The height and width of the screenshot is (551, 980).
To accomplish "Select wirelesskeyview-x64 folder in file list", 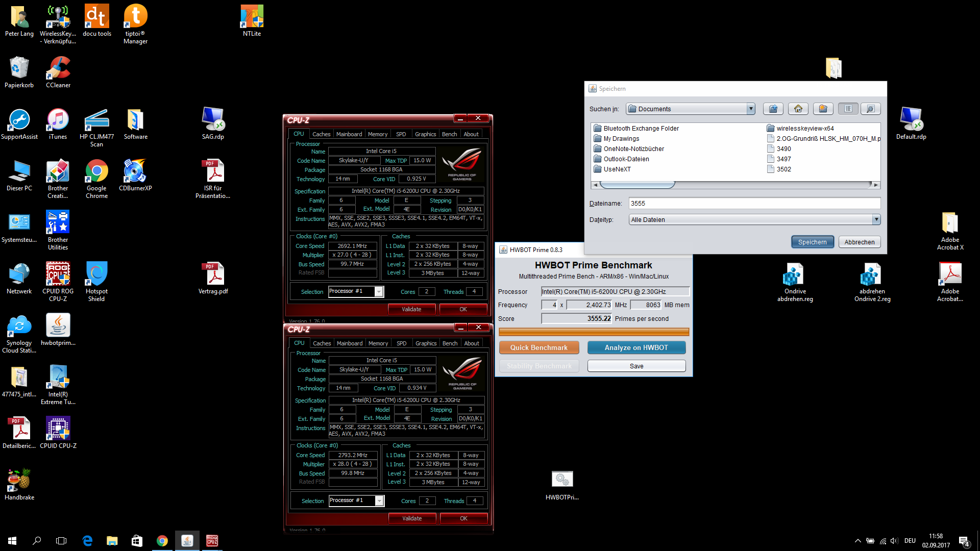I will pos(800,129).
